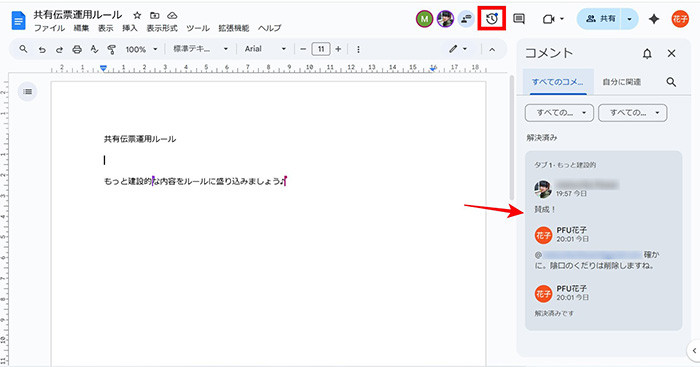
Task: Click the right indent marker on ruler
Action: click(x=433, y=69)
